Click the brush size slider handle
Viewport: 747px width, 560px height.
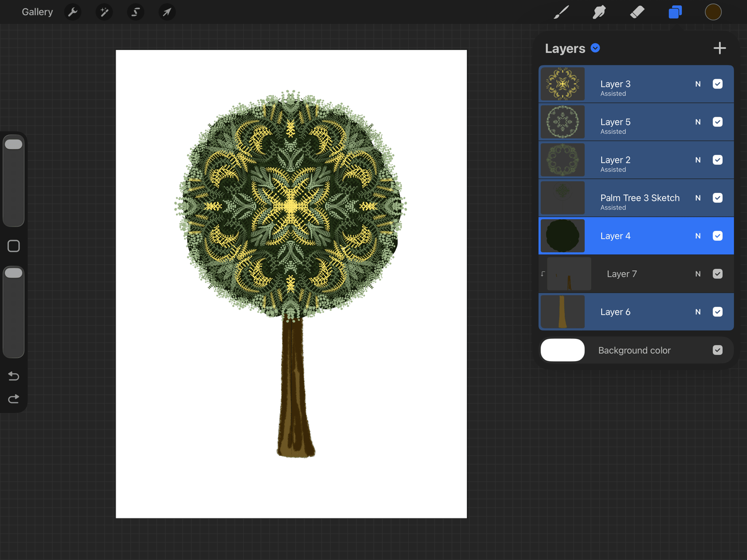14,144
